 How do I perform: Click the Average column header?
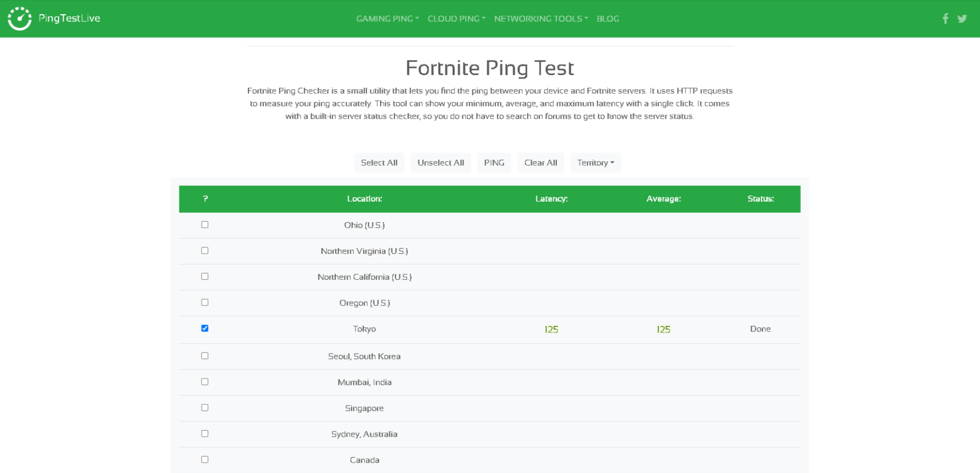pos(664,199)
